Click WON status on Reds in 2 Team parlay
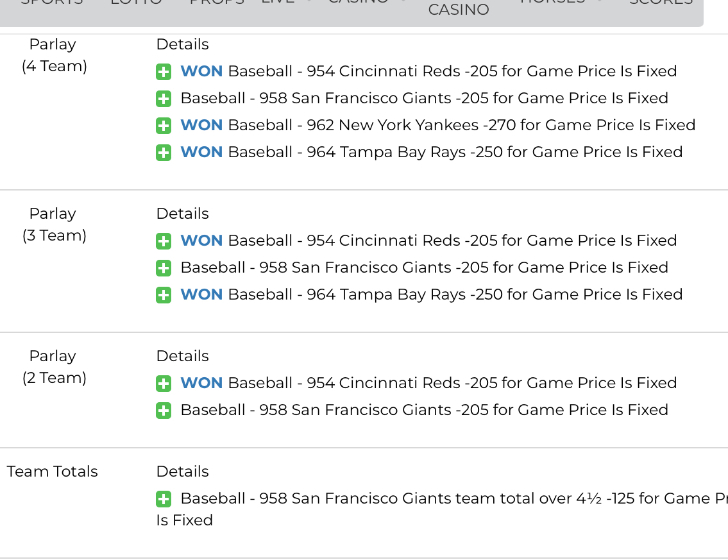 (201, 382)
